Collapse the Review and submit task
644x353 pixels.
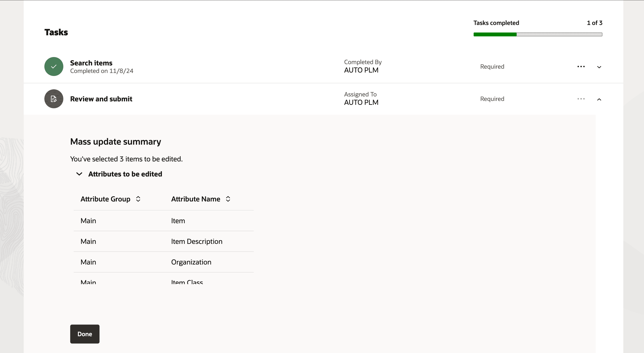(599, 99)
